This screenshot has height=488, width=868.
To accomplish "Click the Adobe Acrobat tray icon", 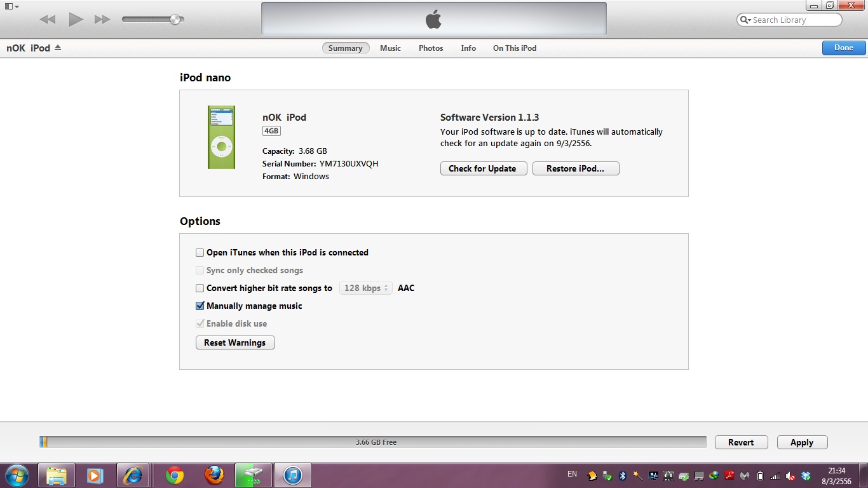I will tap(730, 475).
